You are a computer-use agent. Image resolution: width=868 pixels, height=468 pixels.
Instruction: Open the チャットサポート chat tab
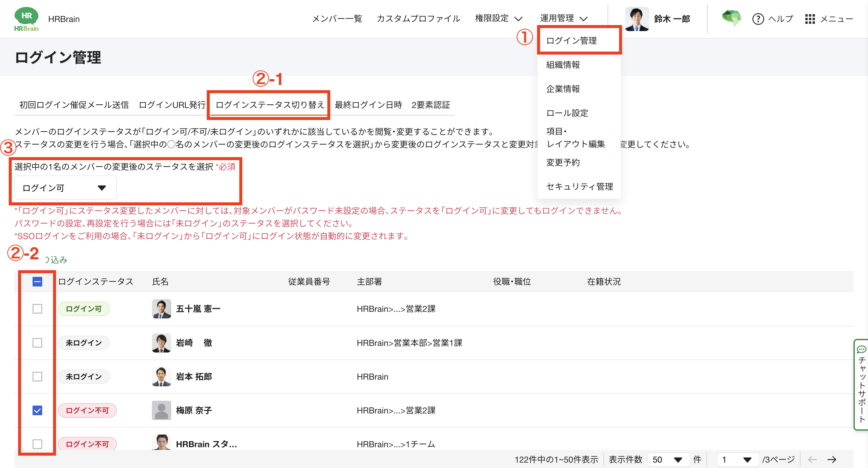(x=861, y=384)
